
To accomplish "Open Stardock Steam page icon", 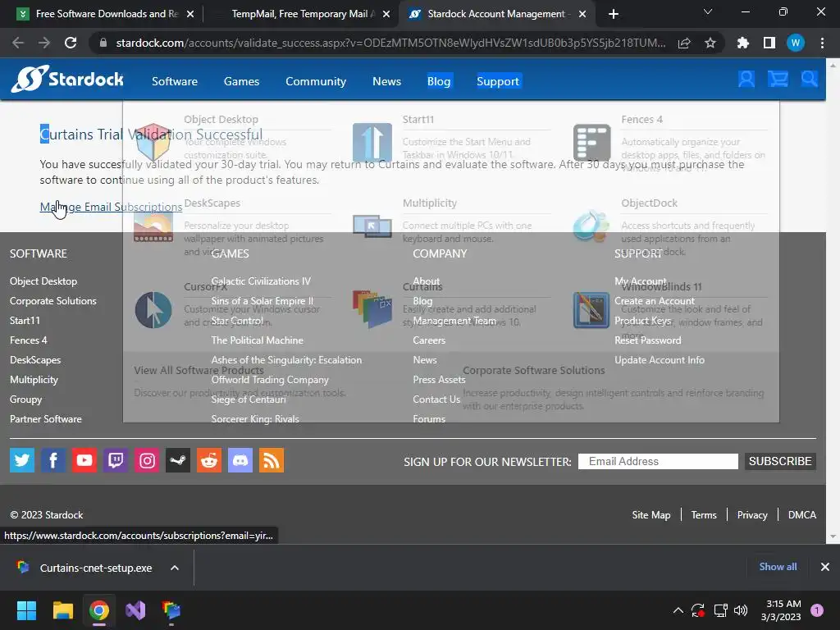I will pyautogui.click(x=178, y=460).
